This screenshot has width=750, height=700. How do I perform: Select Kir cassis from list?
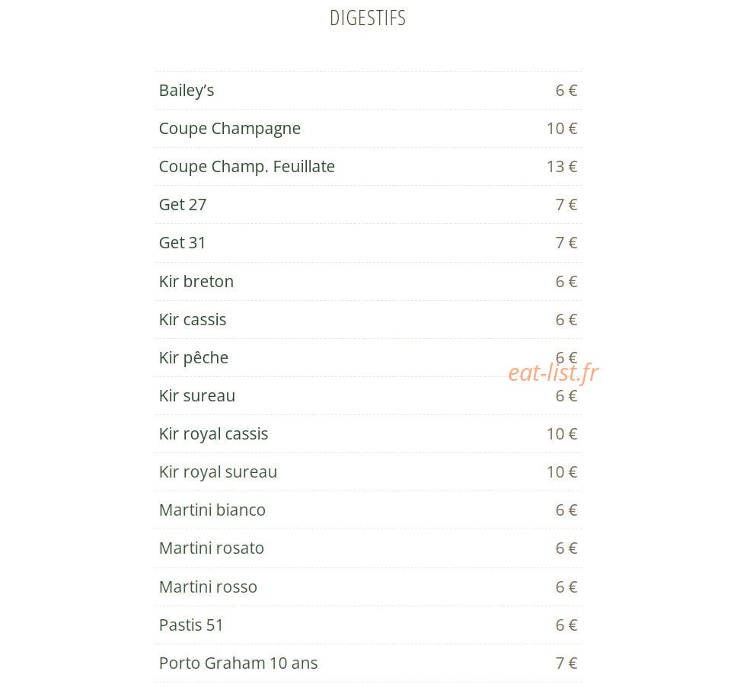pyautogui.click(x=369, y=320)
